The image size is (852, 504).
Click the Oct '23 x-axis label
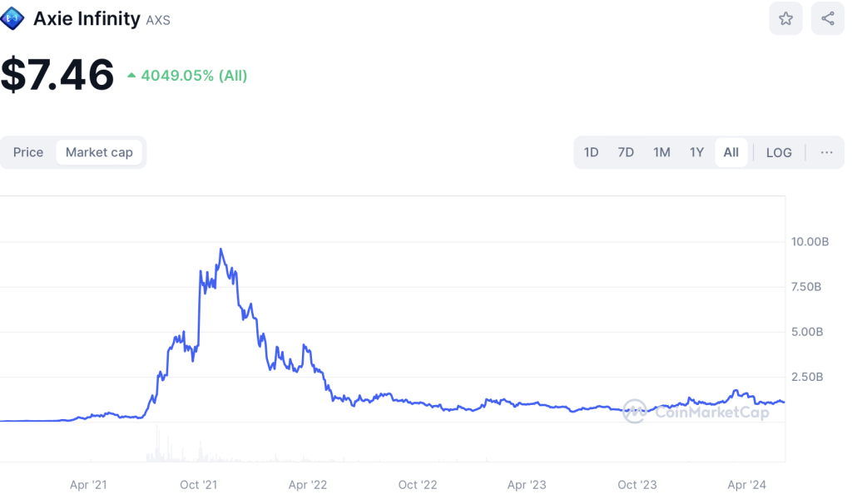point(637,485)
